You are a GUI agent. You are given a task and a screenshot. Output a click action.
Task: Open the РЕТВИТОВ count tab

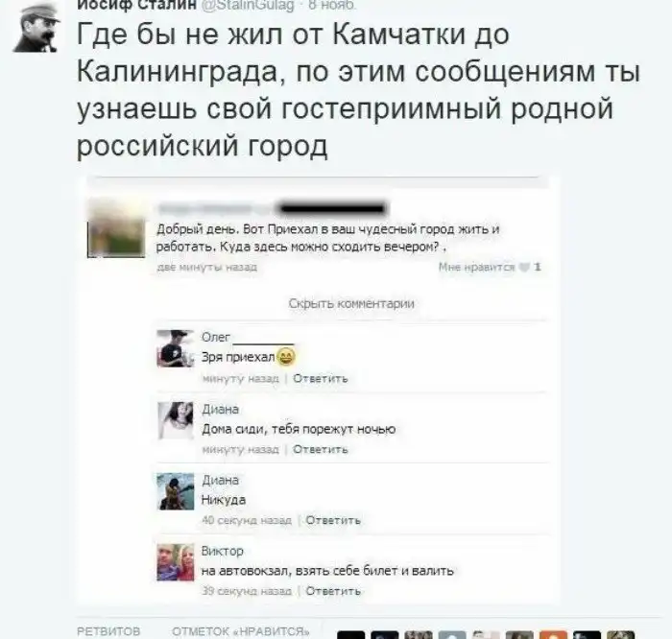[x=108, y=631]
